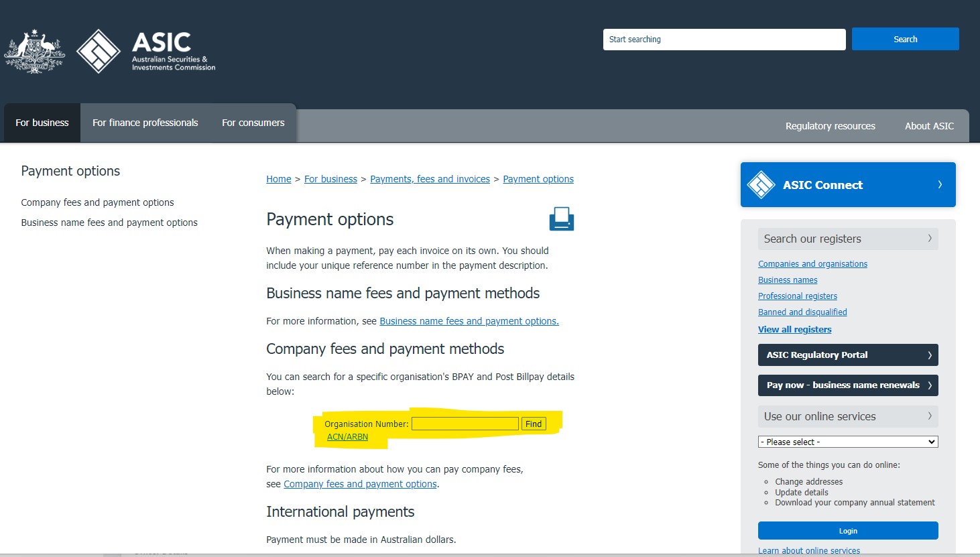
Task: Open For business breadcrumb link
Action: coord(330,179)
